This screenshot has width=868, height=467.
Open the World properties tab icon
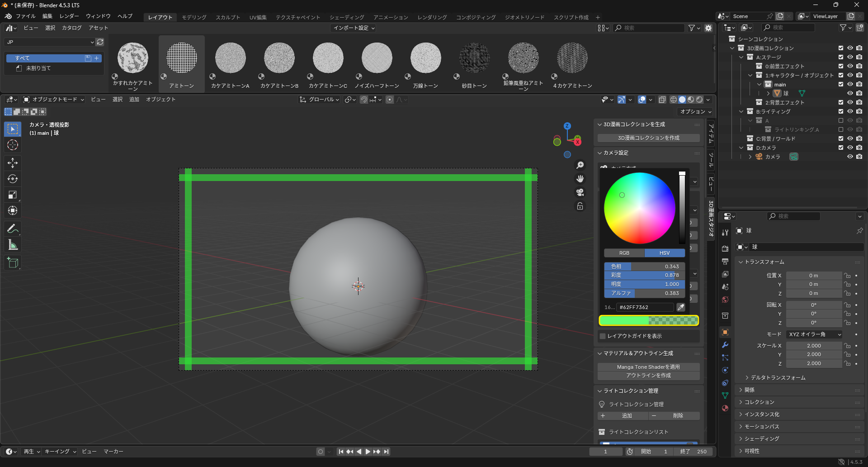[x=725, y=300]
